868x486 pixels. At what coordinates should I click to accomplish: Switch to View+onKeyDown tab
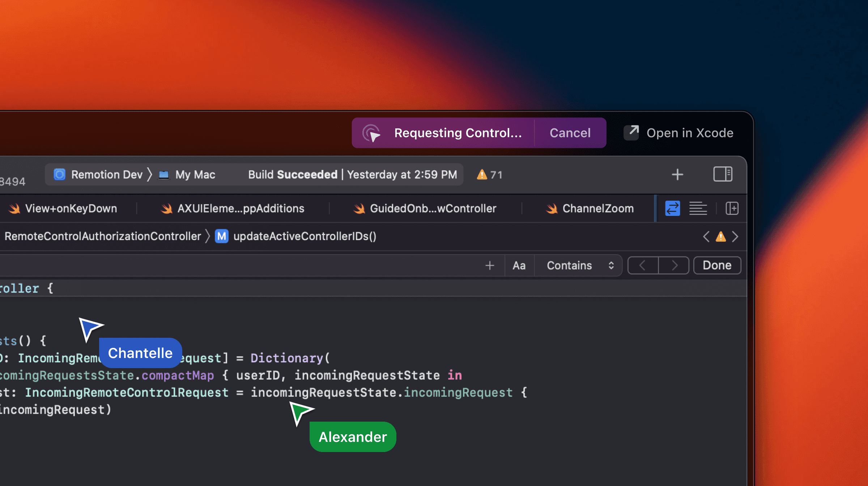[71, 209]
